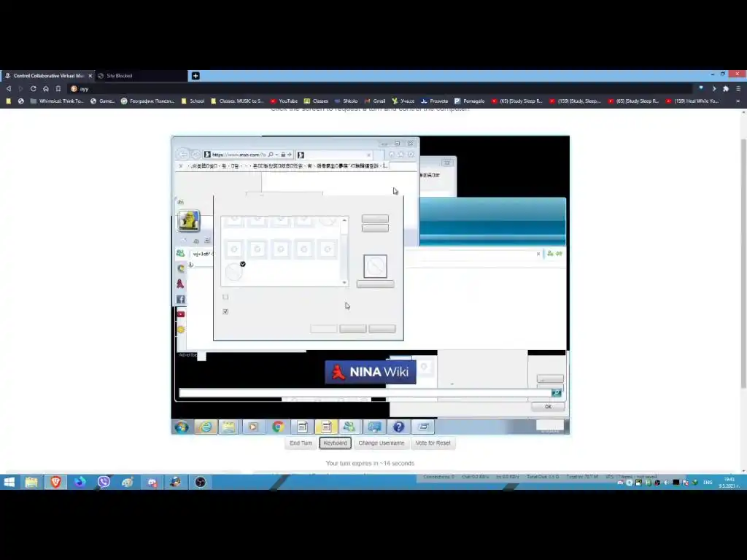
Task: Click the Messenger buddies taskbar icon
Action: [x=349, y=427]
